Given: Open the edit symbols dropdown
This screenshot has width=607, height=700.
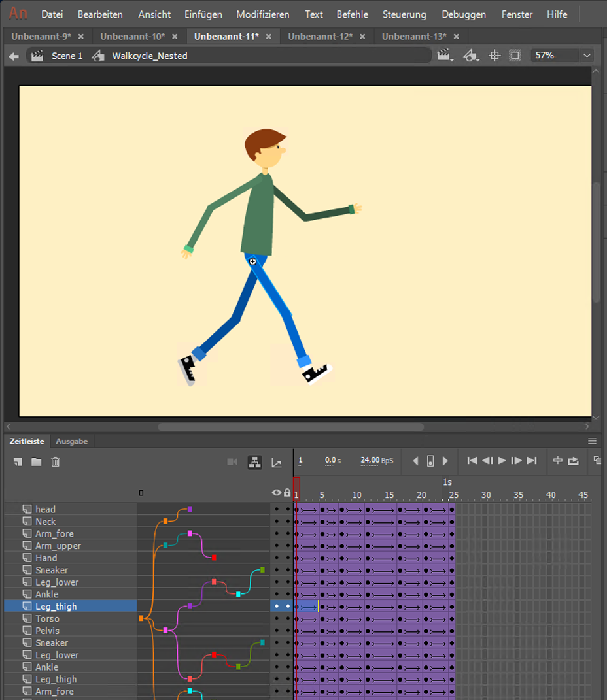Looking at the screenshot, I should (470, 56).
